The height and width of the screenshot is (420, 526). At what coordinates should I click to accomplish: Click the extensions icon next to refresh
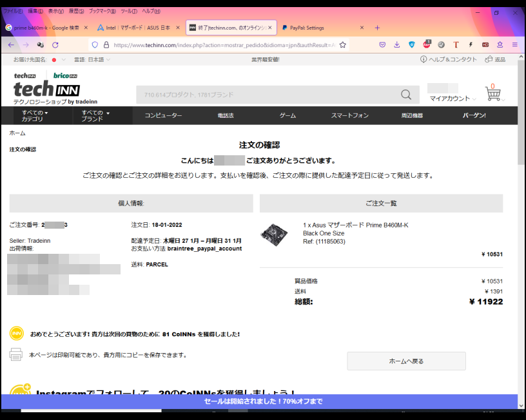[41, 45]
